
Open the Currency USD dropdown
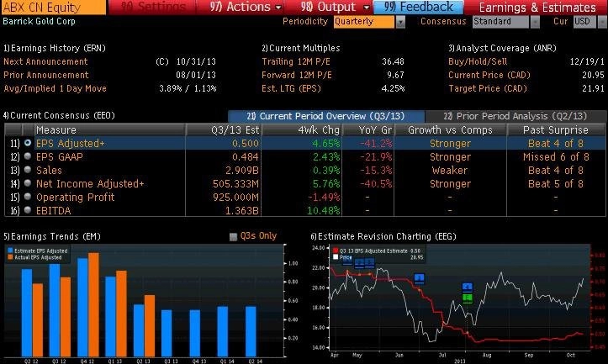tap(584, 21)
